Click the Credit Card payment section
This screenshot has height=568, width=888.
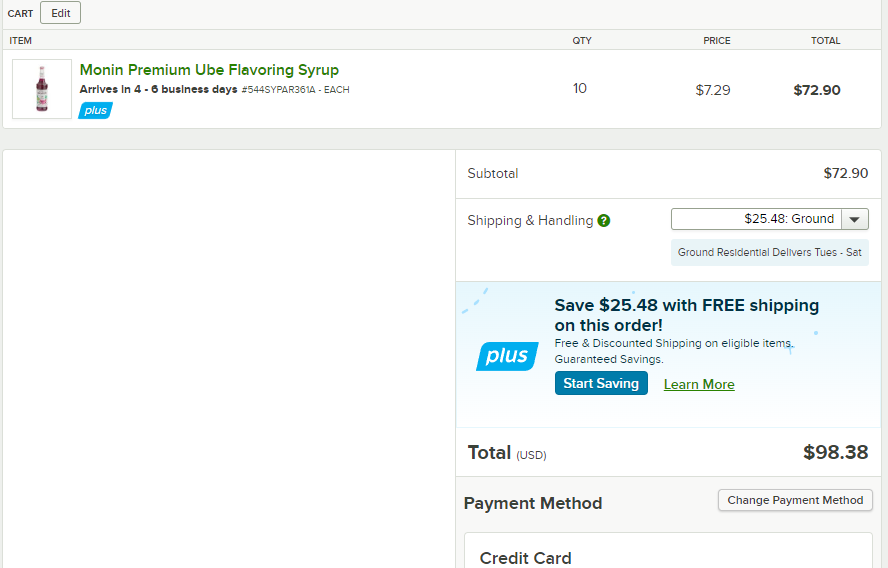(668, 550)
